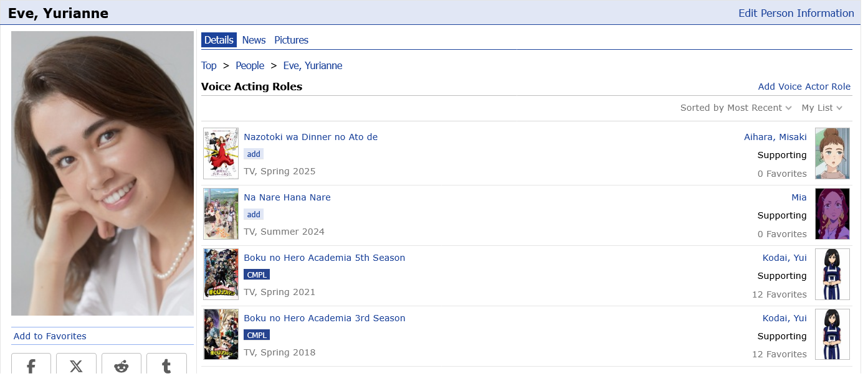Open Na Nare Hana Nare title

287,197
